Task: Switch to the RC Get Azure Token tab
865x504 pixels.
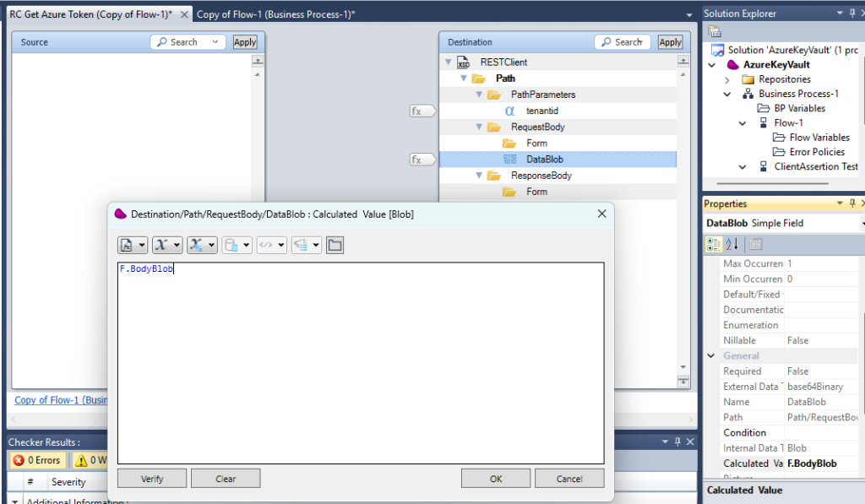Action: pyautogui.click(x=96, y=14)
